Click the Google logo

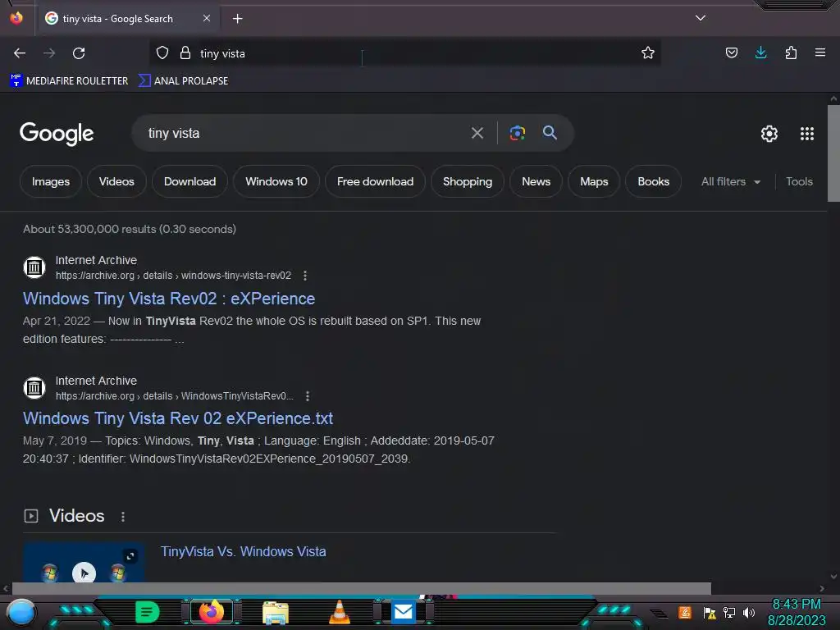[57, 133]
